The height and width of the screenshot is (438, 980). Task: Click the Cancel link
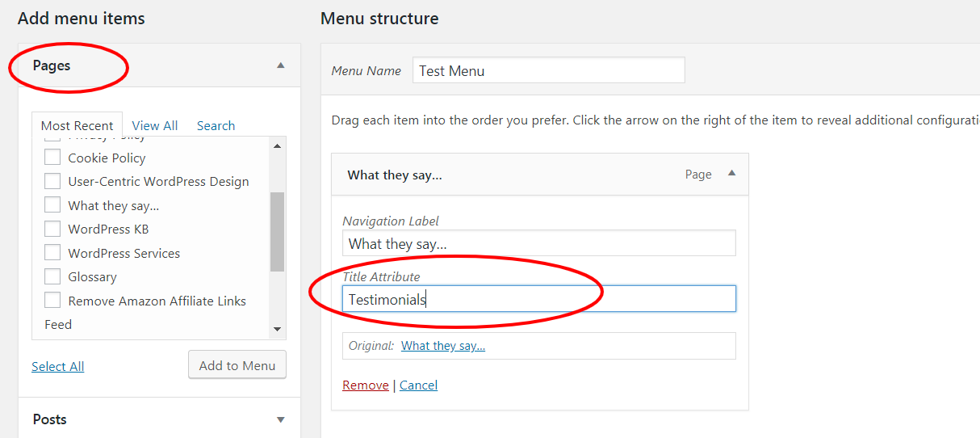tap(418, 385)
